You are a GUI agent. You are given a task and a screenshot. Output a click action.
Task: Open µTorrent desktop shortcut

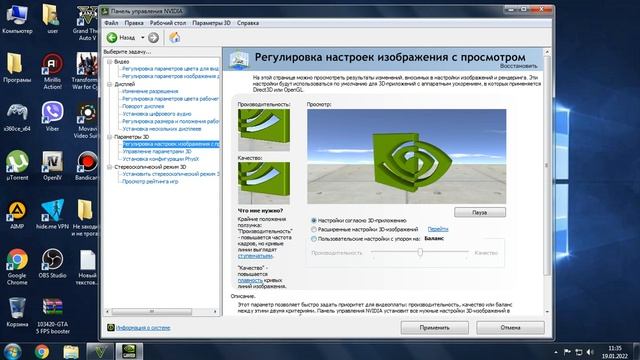tap(17, 166)
